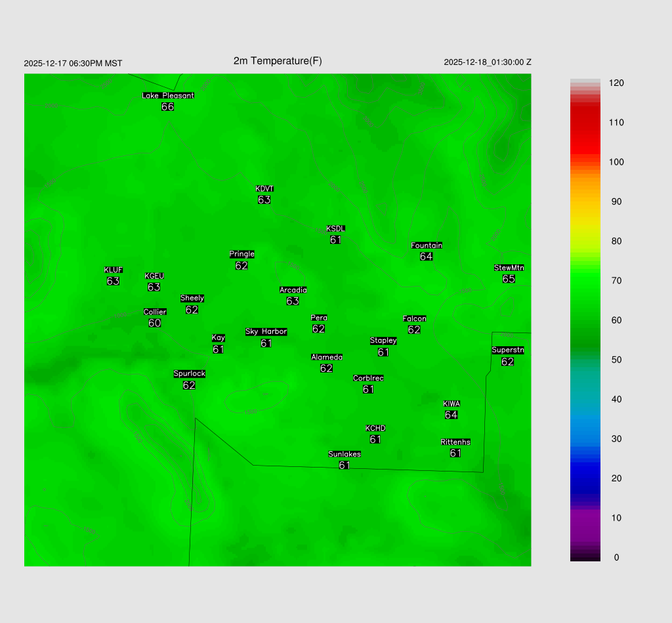672x623 pixels.
Task: Click the Arcadia station label
Action: [x=293, y=290]
